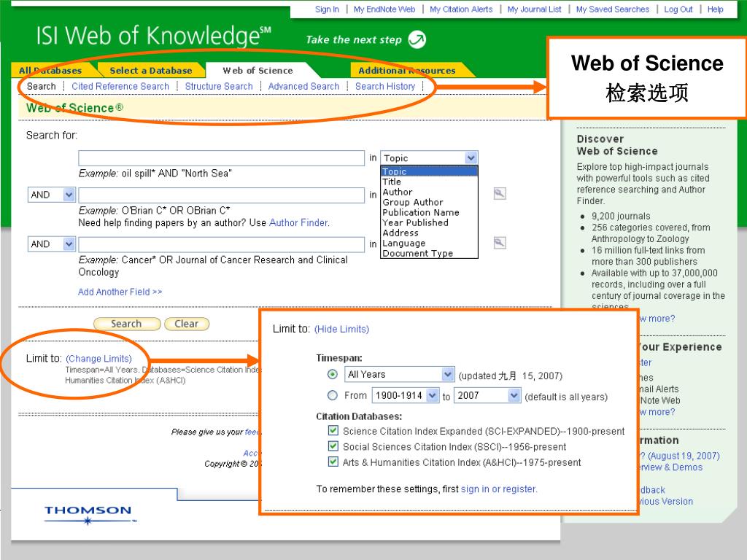This screenshot has height=560, width=747.
Task: Open the Author Finder link
Action: pyautogui.click(x=298, y=222)
